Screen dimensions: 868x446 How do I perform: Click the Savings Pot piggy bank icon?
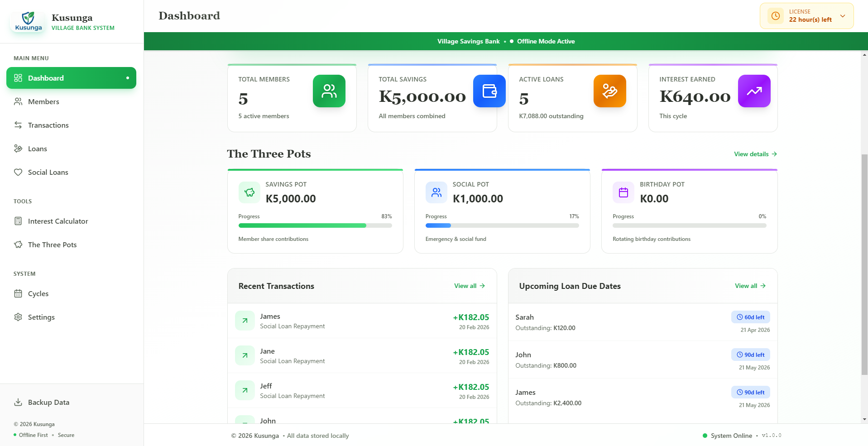tap(249, 192)
